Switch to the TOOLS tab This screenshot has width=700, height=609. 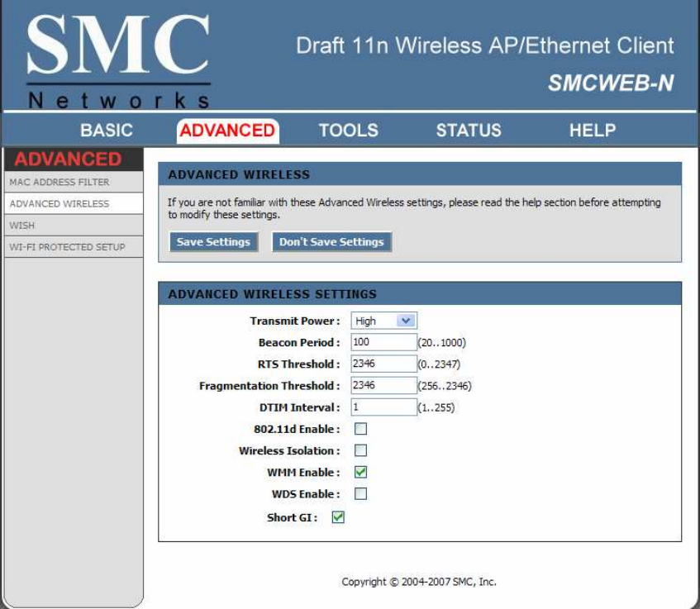(x=348, y=131)
